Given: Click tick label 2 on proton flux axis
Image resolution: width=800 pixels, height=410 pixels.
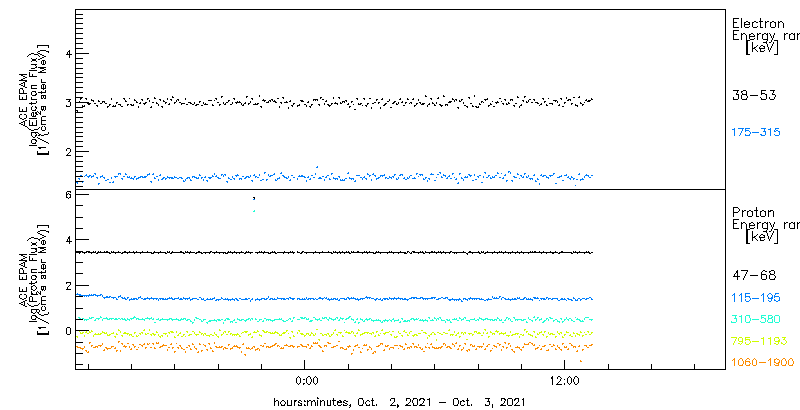Looking at the screenshot, I should point(69,286).
